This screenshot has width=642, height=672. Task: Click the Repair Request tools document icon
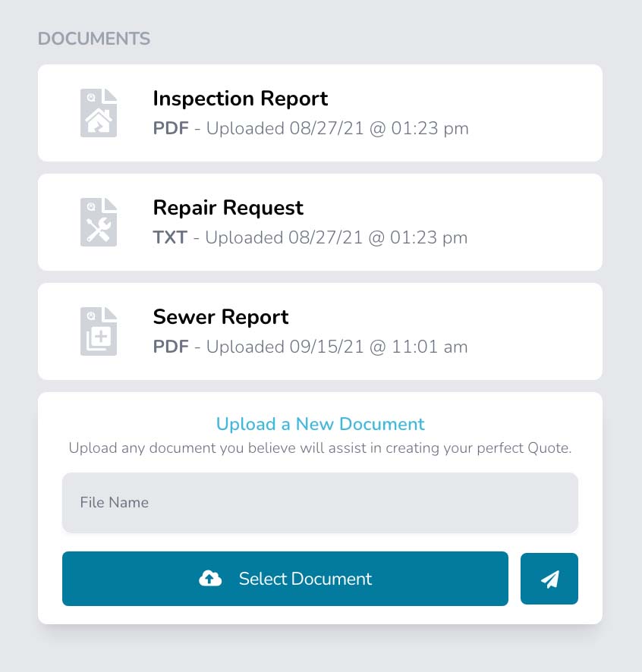click(99, 222)
